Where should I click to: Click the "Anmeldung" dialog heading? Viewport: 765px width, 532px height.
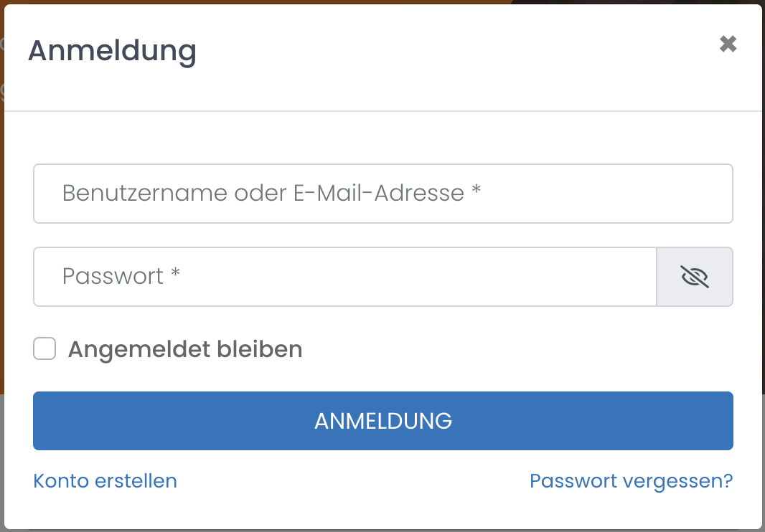[x=112, y=52]
